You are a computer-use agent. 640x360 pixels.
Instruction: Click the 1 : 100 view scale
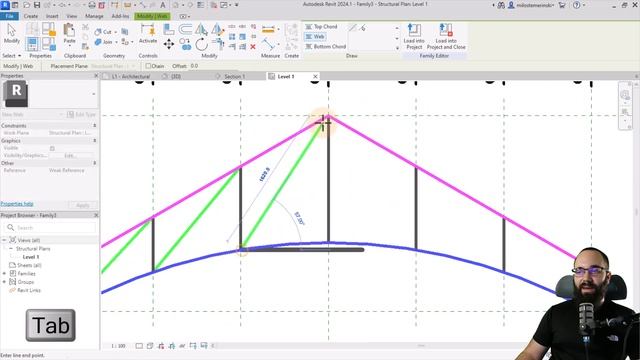click(x=118, y=346)
